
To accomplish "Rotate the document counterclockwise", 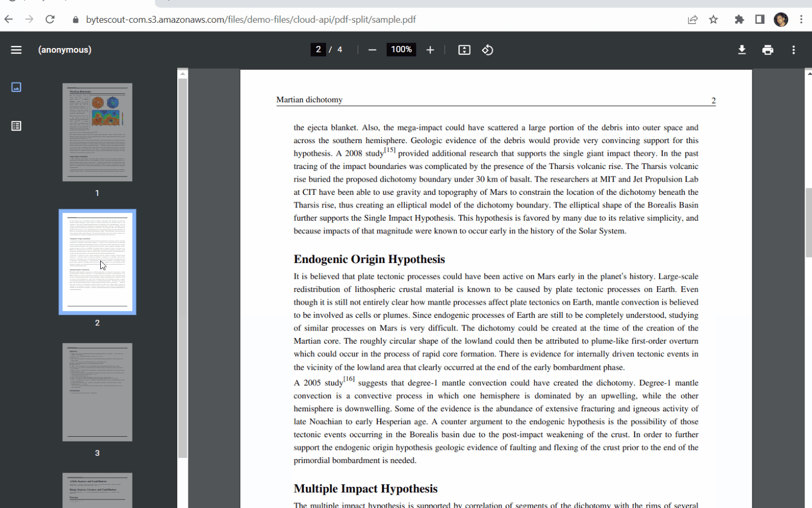I will pos(488,50).
